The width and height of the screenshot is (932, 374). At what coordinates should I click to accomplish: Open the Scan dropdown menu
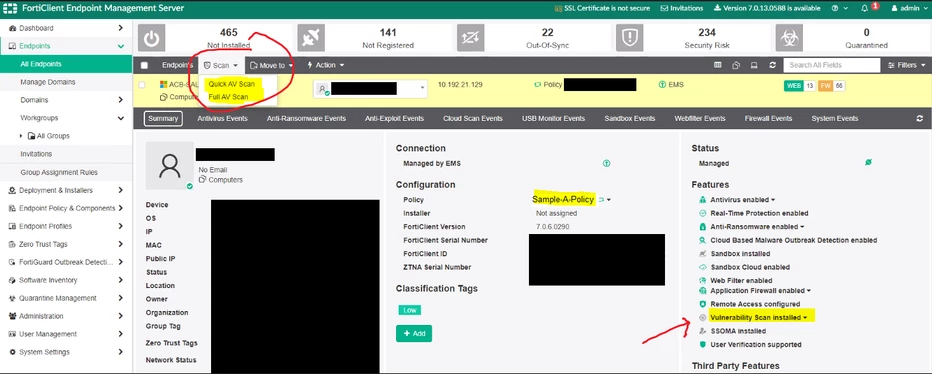pyautogui.click(x=221, y=65)
